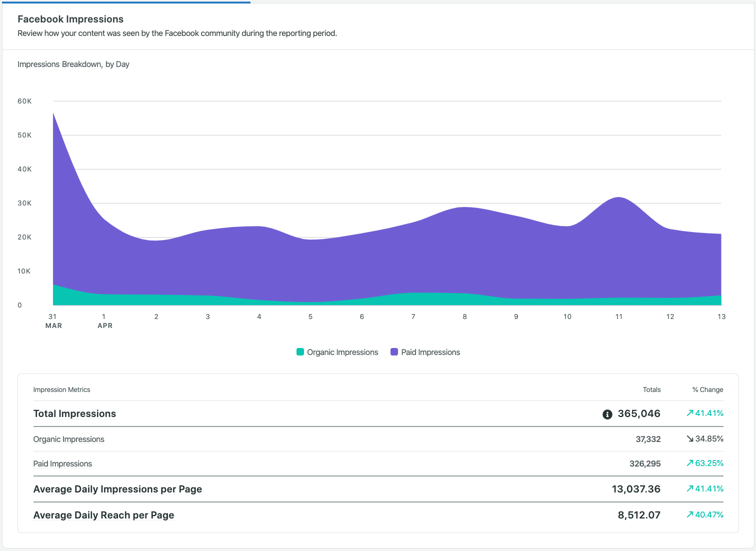Click the down arrow beside 34.85% change
756x551 pixels.
point(690,438)
